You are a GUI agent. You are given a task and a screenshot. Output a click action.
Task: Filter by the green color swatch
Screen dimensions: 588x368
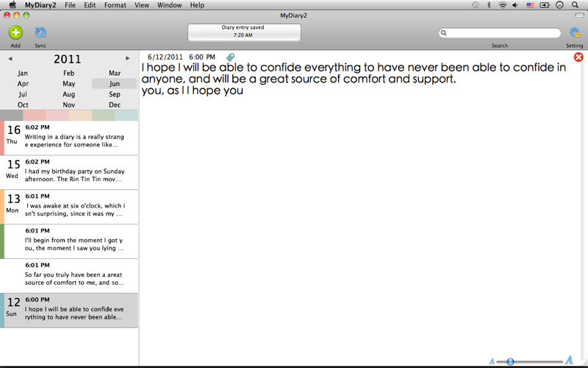tap(103, 116)
